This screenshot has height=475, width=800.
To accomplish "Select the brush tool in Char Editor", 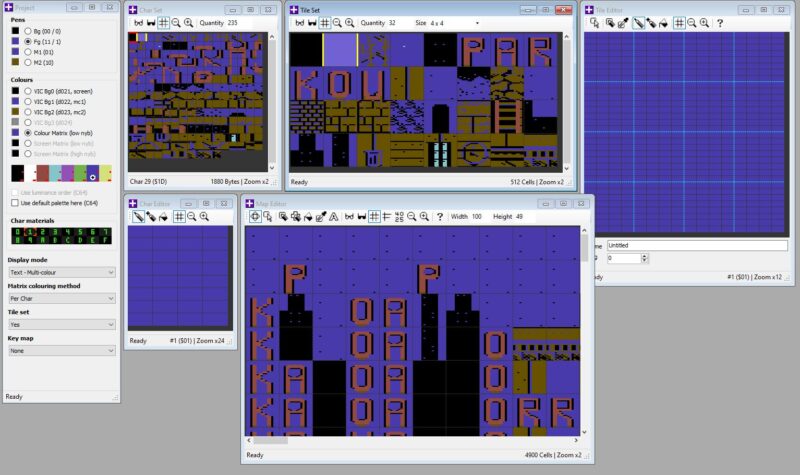I will tap(151, 217).
